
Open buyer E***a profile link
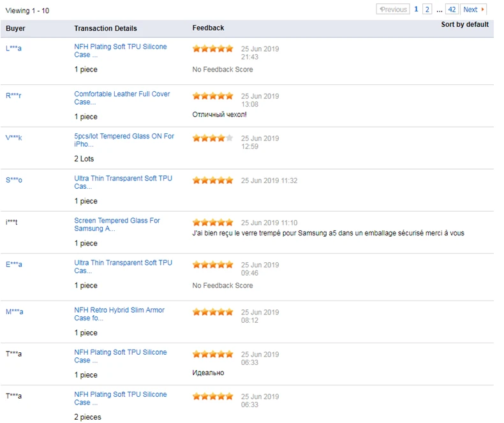tap(14, 264)
